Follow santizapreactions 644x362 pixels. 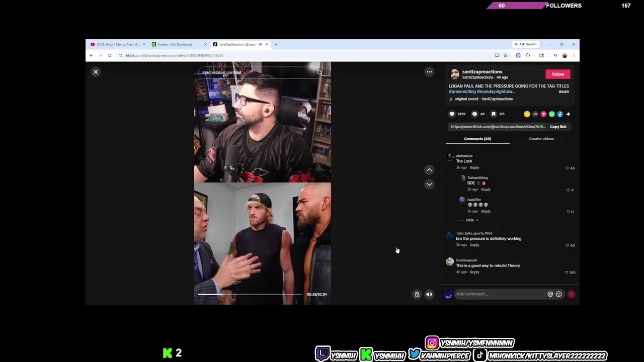[x=558, y=74]
